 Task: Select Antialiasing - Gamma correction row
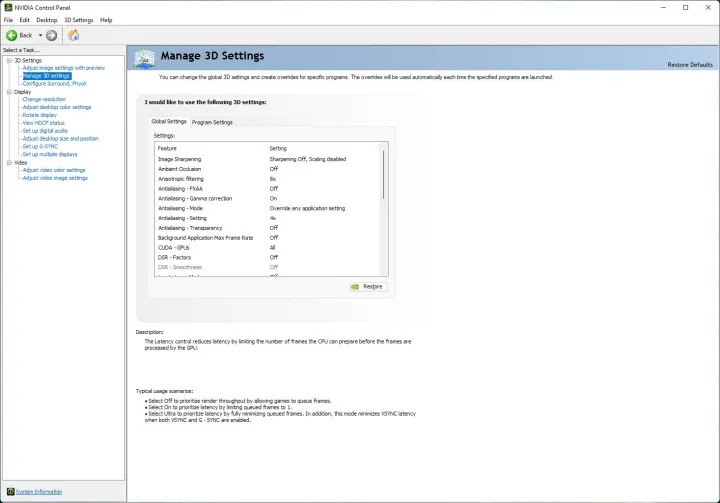269,198
